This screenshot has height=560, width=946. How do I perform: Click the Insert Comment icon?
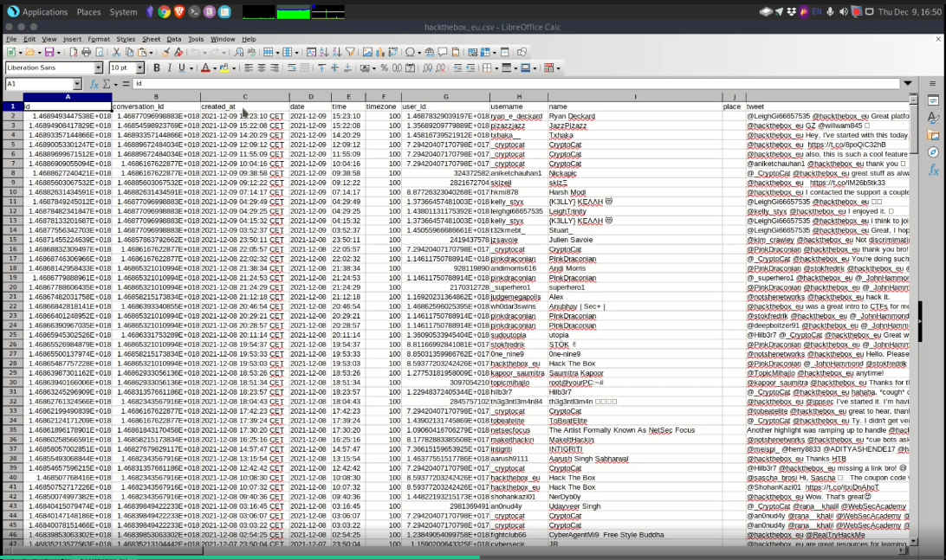point(442,53)
